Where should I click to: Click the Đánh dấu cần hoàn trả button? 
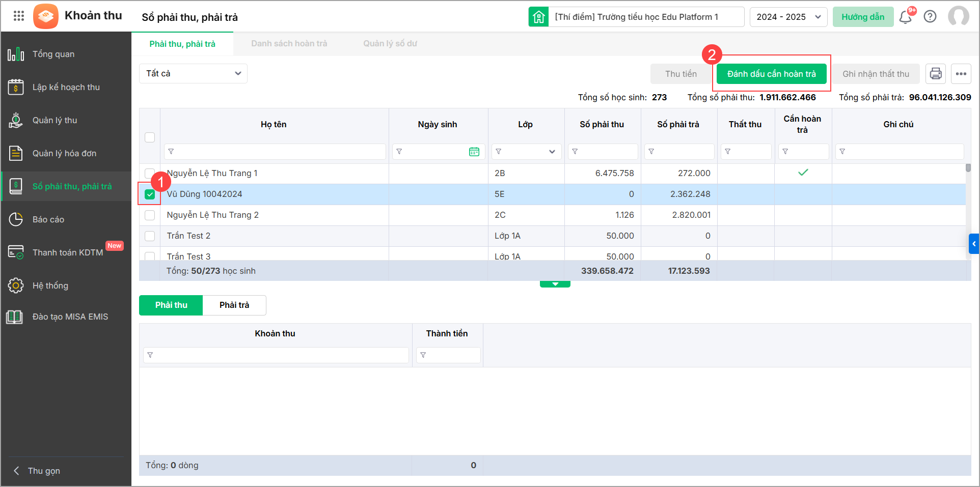pyautogui.click(x=771, y=74)
